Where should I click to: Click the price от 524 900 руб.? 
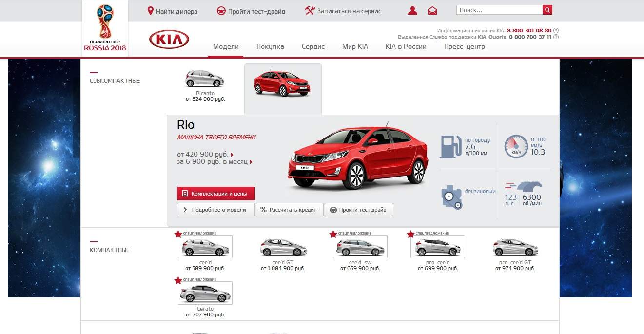pyautogui.click(x=205, y=99)
